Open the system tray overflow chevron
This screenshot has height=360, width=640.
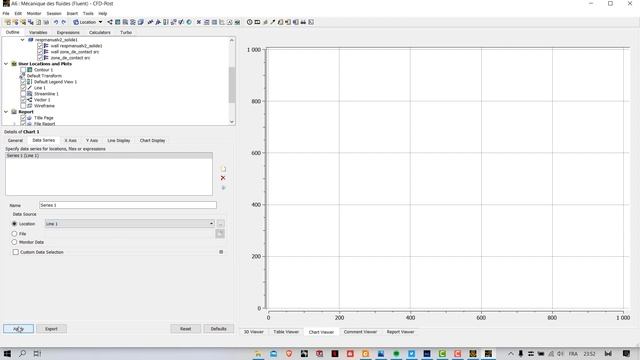tap(511, 353)
